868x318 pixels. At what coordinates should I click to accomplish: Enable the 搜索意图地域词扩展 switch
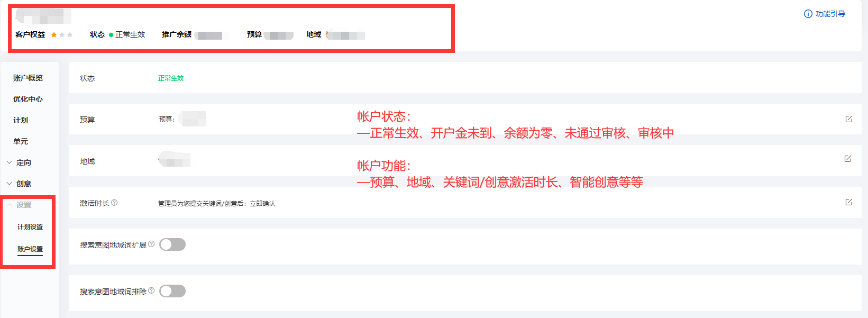(172, 244)
